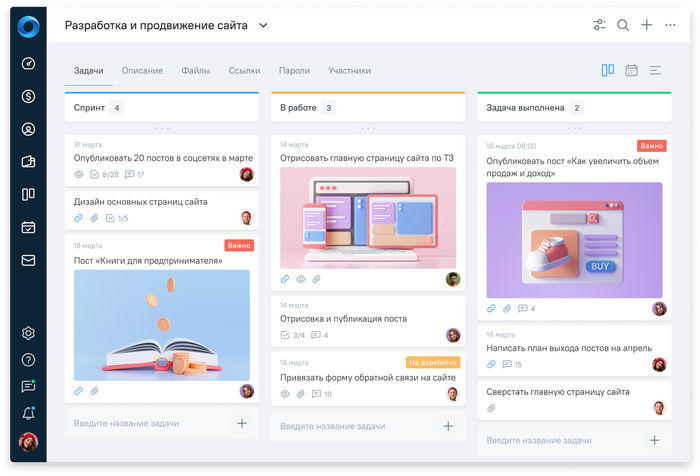Switch to list view of tasks

(656, 70)
